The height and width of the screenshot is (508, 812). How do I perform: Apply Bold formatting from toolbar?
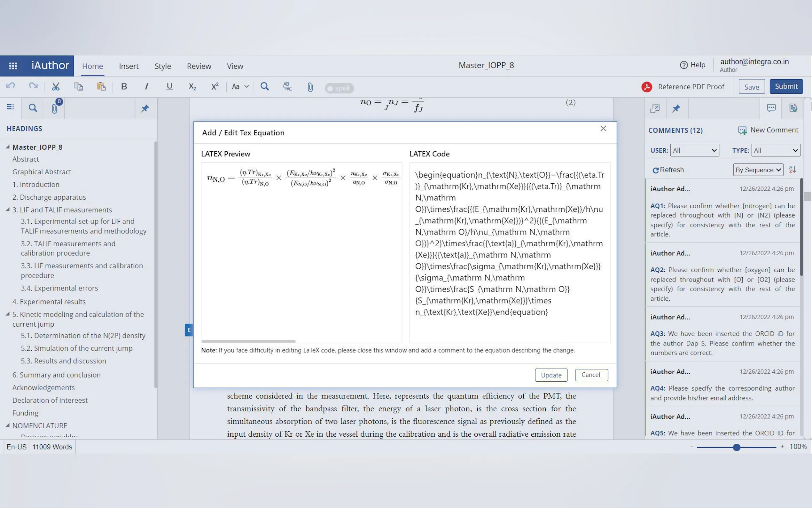click(124, 87)
